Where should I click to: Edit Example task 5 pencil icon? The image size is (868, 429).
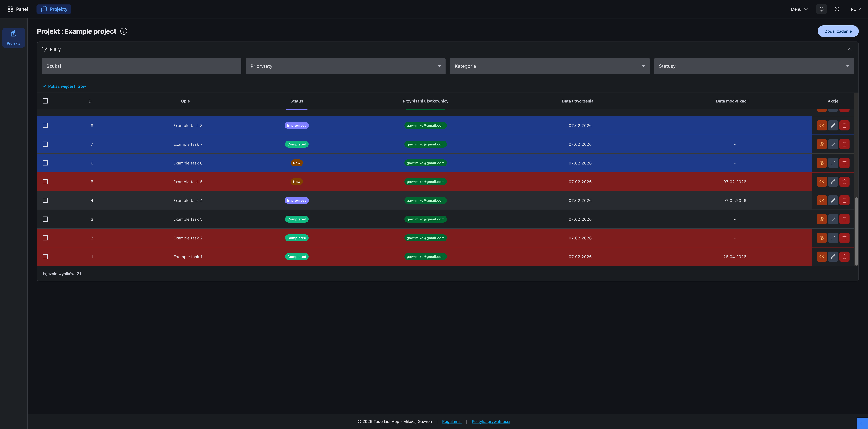(833, 181)
